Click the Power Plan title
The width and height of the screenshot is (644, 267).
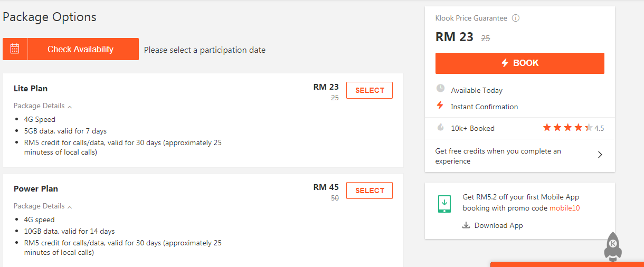pos(36,188)
